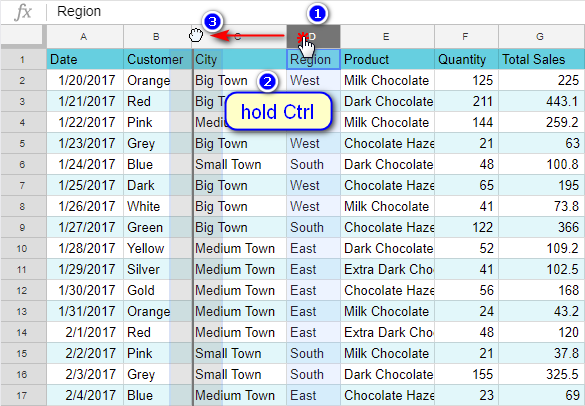The width and height of the screenshot is (585, 406).
Task: Select row 17 header
Action: tap(23, 395)
